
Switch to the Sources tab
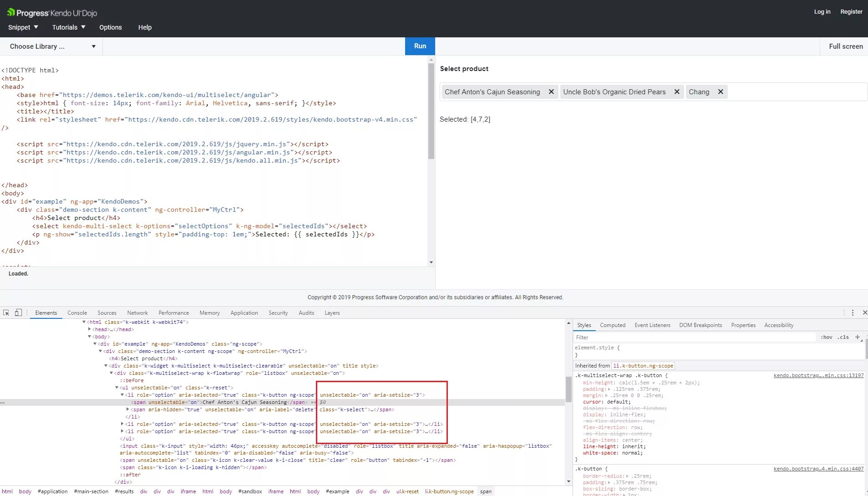click(x=107, y=313)
